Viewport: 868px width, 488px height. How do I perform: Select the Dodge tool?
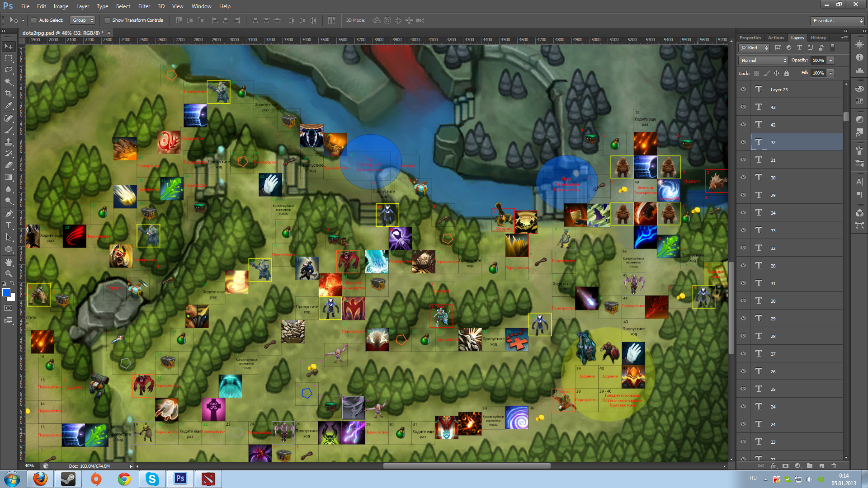(9, 201)
